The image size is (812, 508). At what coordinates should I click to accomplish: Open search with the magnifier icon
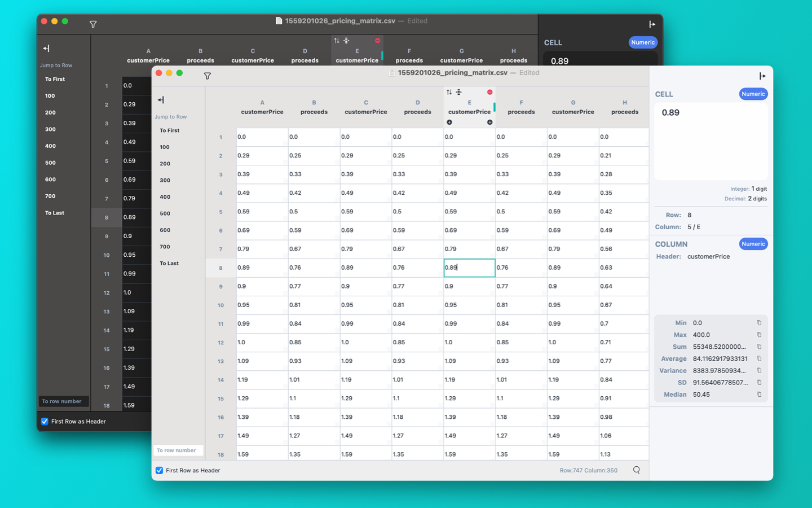tap(637, 470)
